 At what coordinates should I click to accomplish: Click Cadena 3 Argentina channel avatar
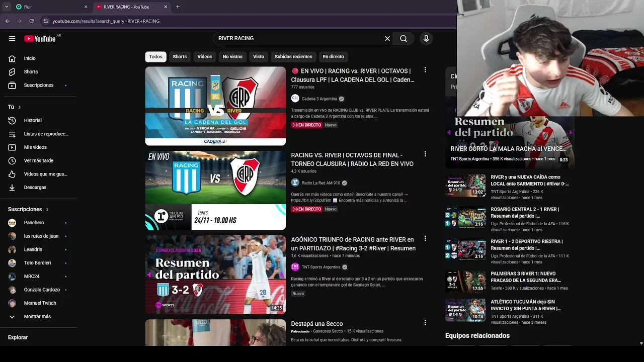pyautogui.click(x=295, y=99)
